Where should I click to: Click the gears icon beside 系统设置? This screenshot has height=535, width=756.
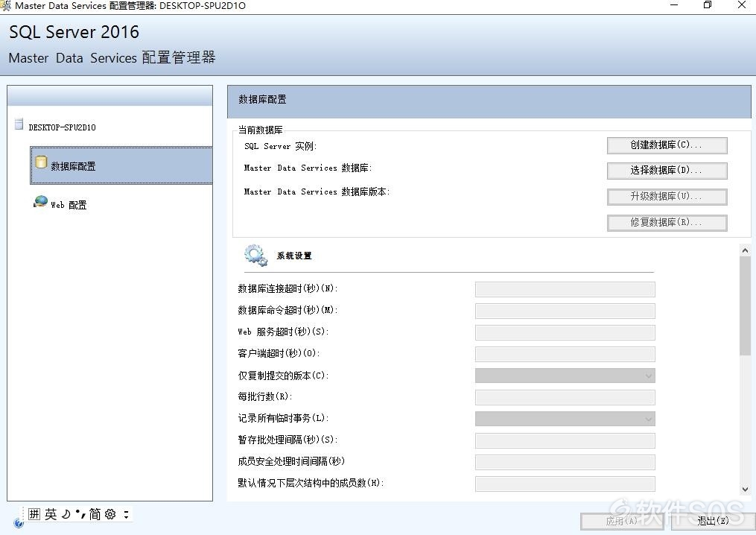(255, 255)
